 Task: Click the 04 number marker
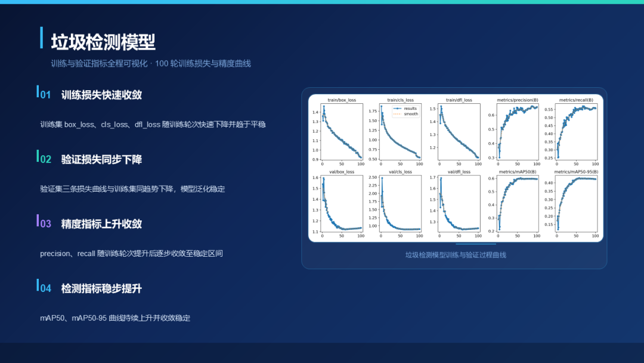45,288
